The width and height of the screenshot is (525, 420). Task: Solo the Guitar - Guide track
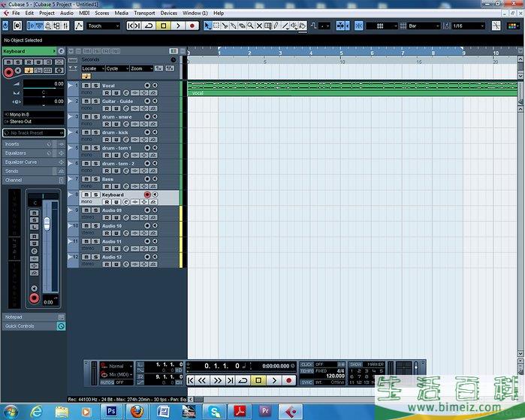point(95,101)
